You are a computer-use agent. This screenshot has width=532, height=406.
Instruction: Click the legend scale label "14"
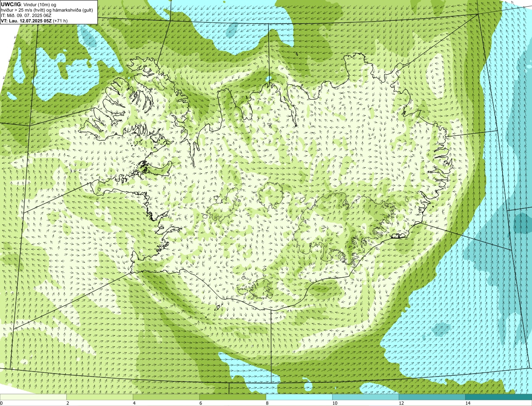468,403
